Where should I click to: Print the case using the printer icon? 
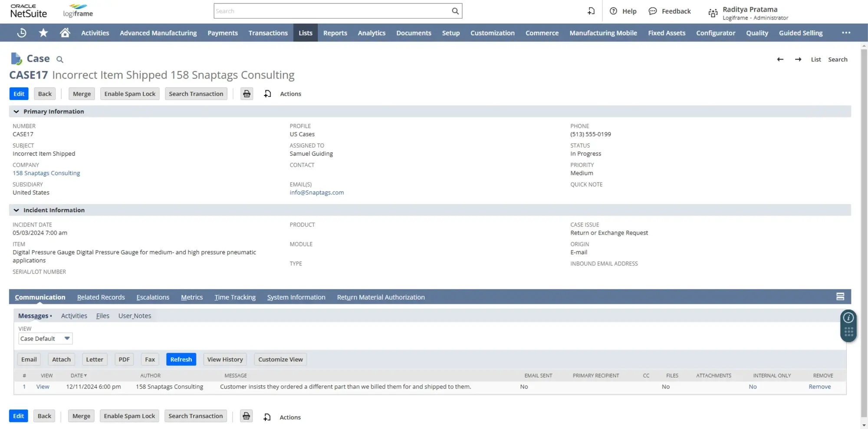click(247, 93)
